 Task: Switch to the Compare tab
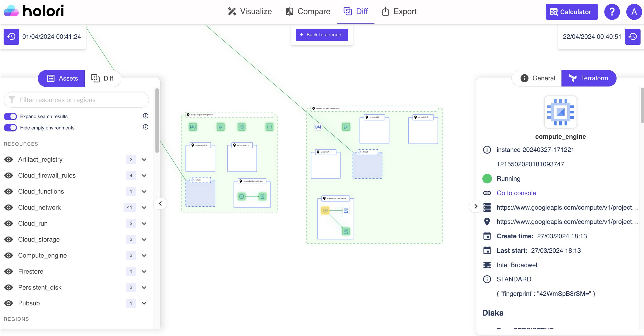tap(308, 11)
